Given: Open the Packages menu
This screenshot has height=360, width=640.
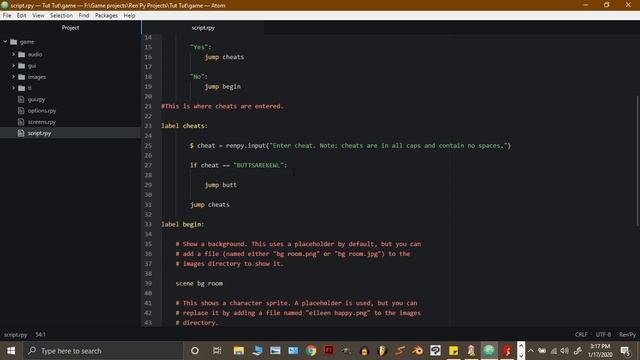Looking at the screenshot, I should click(x=106, y=16).
